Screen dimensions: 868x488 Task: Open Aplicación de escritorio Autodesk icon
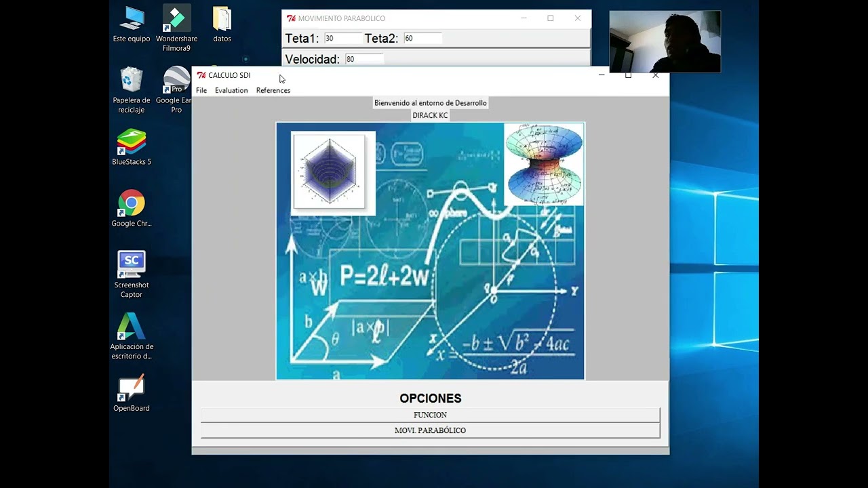click(x=132, y=336)
